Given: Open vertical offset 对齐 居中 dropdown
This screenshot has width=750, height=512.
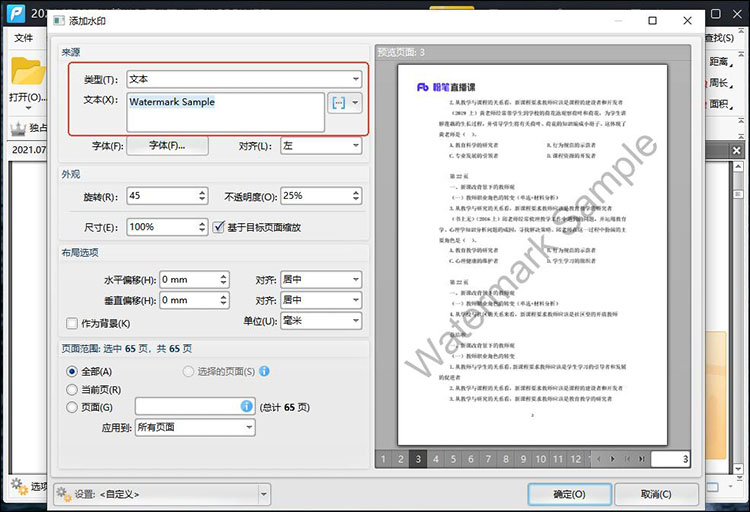Looking at the screenshot, I should (321, 300).
